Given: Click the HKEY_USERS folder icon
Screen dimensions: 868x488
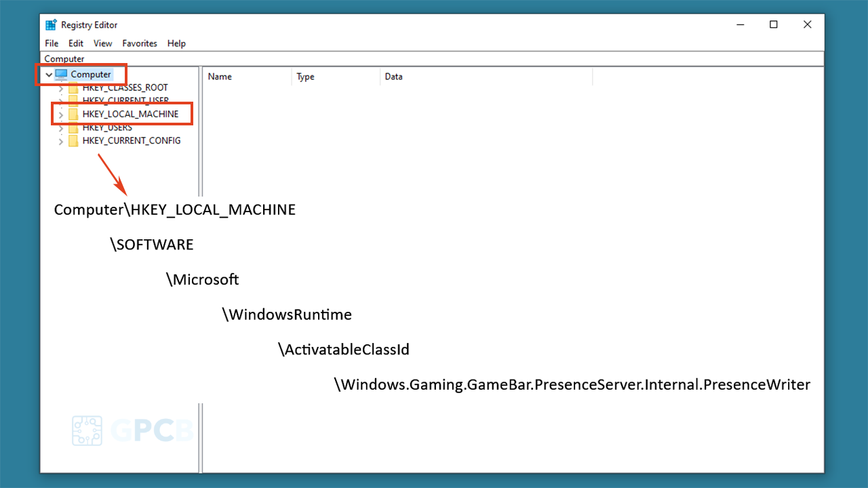Looking at the screenshot, I should [x=73, y=127].
